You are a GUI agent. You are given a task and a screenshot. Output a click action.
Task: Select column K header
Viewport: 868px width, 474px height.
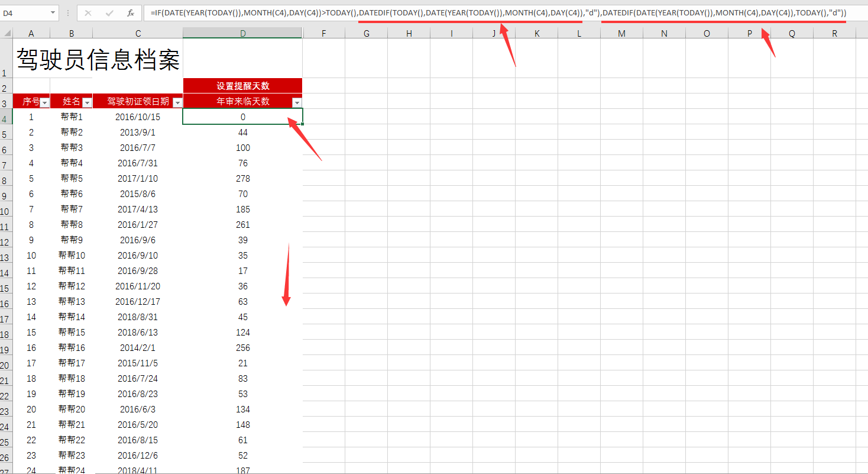pyautogui.click(x=537, y=34)
